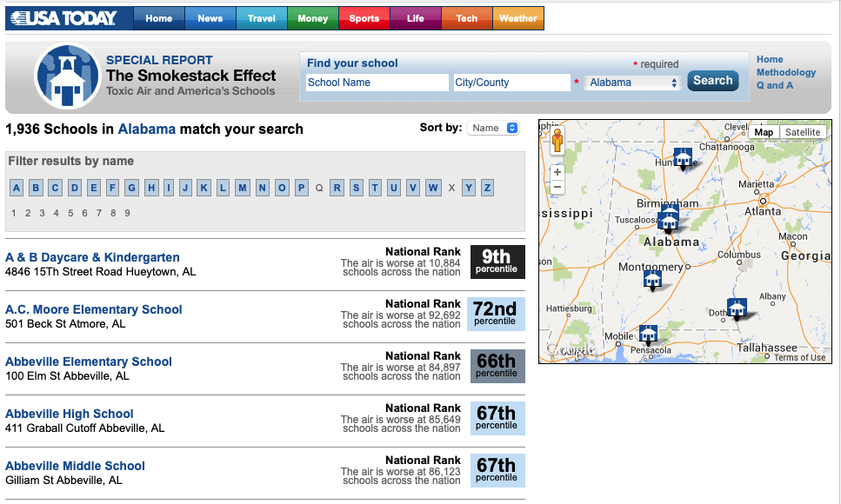
Task: Click the Alabama link in results heading
Action: (x=146, y=129)
